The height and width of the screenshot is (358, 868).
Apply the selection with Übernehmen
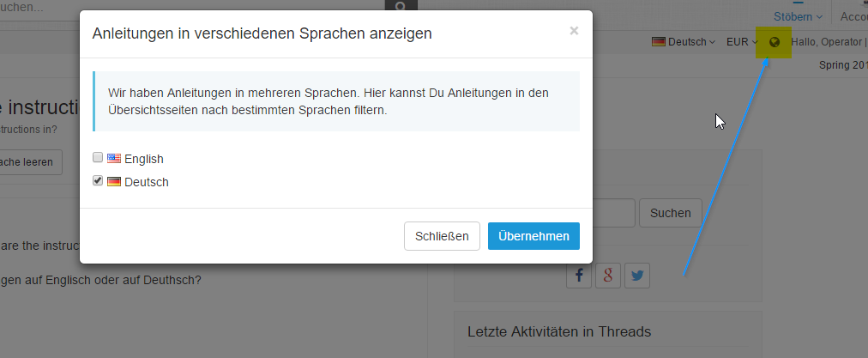(x=533, y=236)
